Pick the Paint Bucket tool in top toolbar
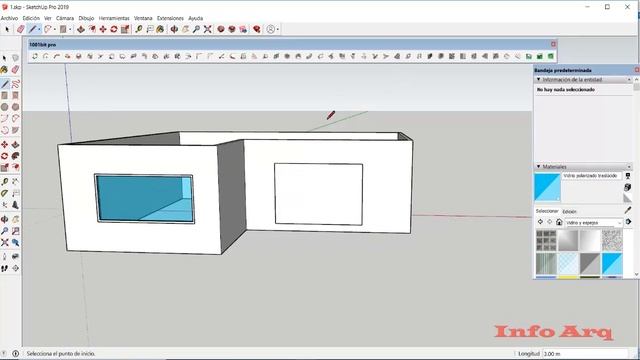 pyautogui.click(x=160, y=29)
